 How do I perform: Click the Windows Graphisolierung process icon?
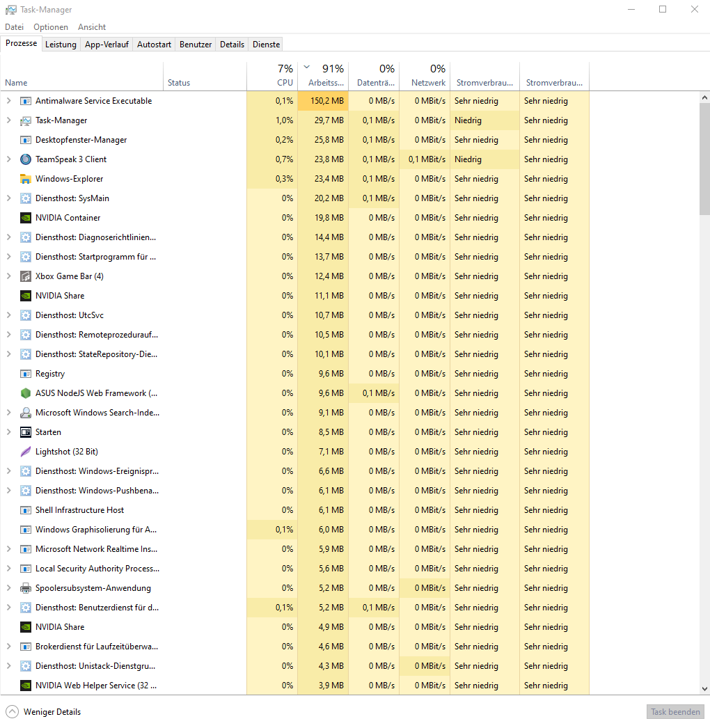[26, 530]
